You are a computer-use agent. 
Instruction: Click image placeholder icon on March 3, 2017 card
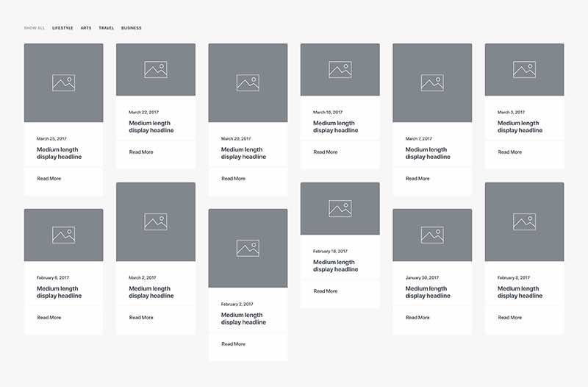point(524,70)
